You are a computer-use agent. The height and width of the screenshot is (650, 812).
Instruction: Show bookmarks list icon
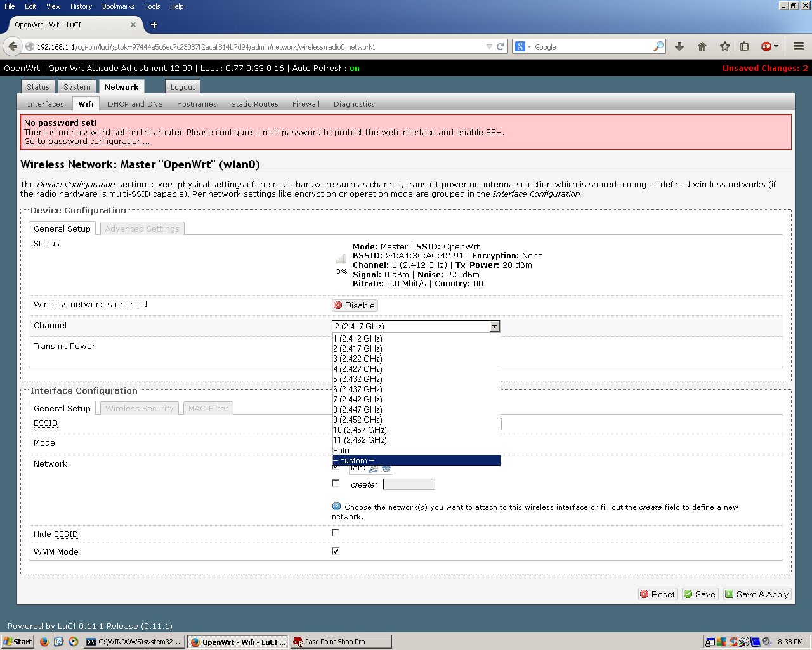click(744, 46)
